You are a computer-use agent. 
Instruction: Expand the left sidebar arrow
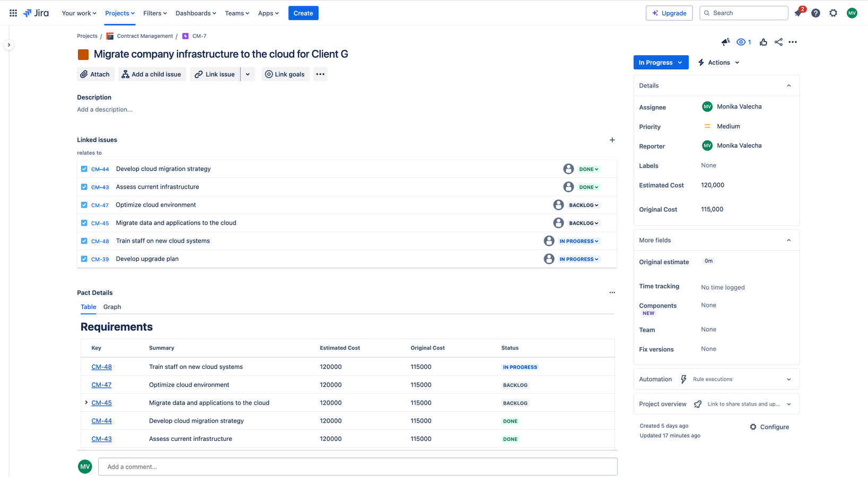click(9, 45)
